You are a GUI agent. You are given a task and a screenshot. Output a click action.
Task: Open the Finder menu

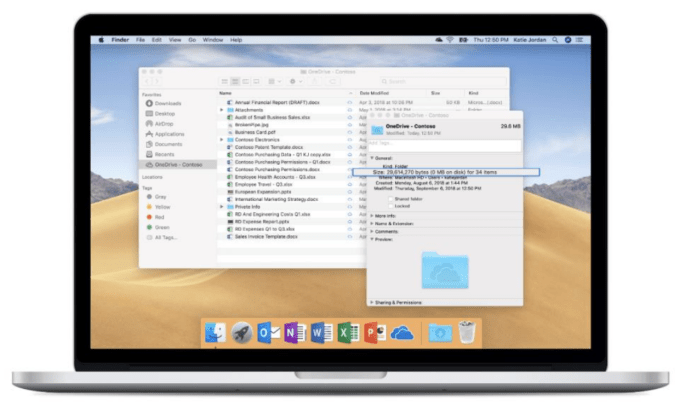pyautogui.click(x=120, y=39)
